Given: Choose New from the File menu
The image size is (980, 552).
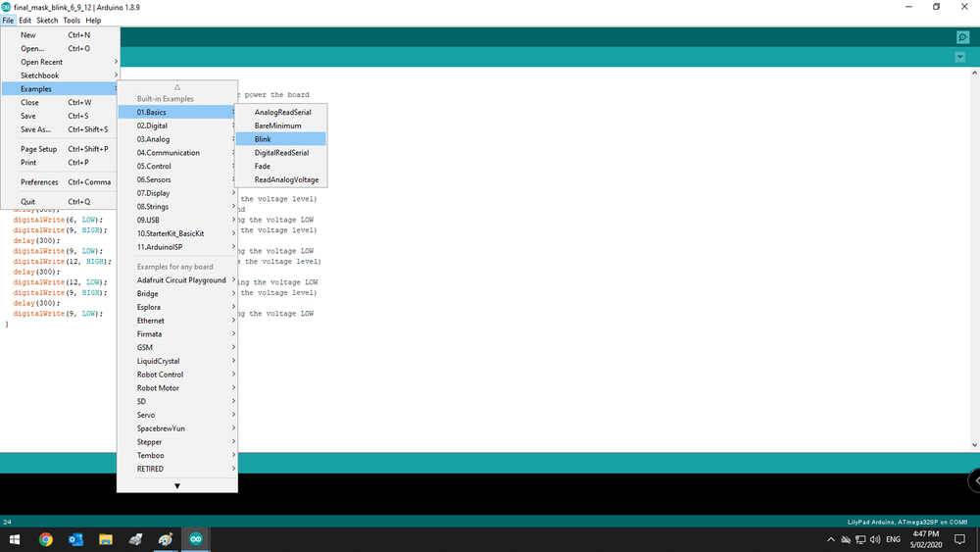Looking at the screenshot, I should pyautogui.click(x=60, y=35).
